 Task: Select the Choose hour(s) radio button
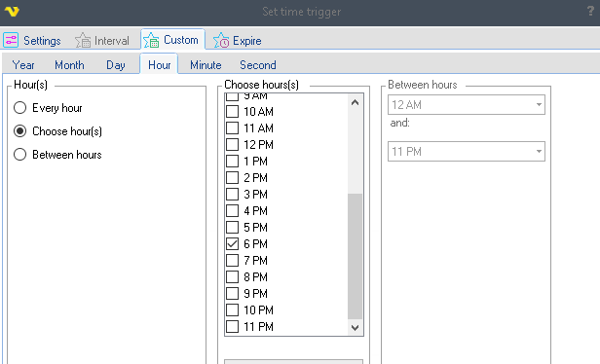[19, 131]
